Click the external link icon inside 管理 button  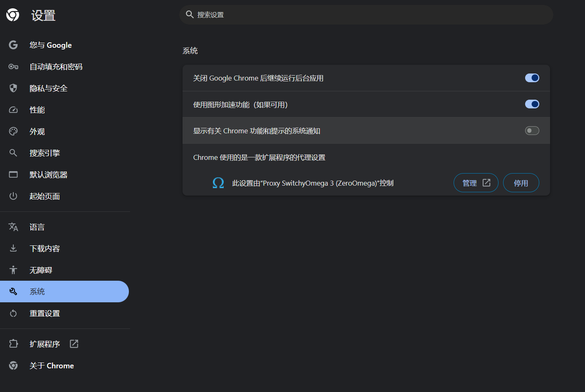[486, 183]
